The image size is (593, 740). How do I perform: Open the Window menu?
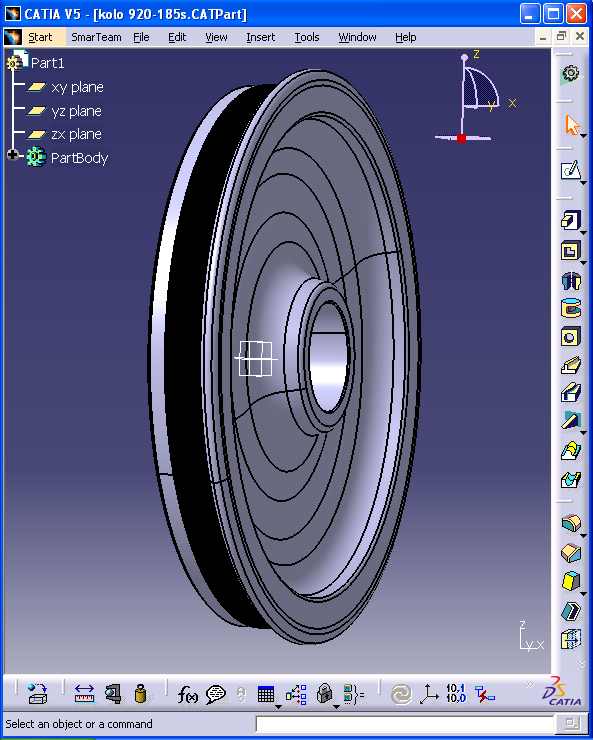pos(357,37)
